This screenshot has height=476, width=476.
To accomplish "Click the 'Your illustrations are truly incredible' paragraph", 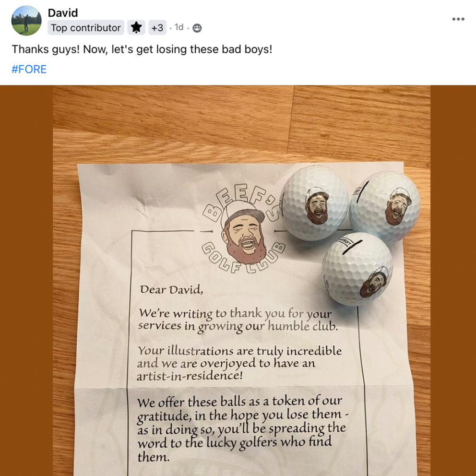I will coord(239,363).
